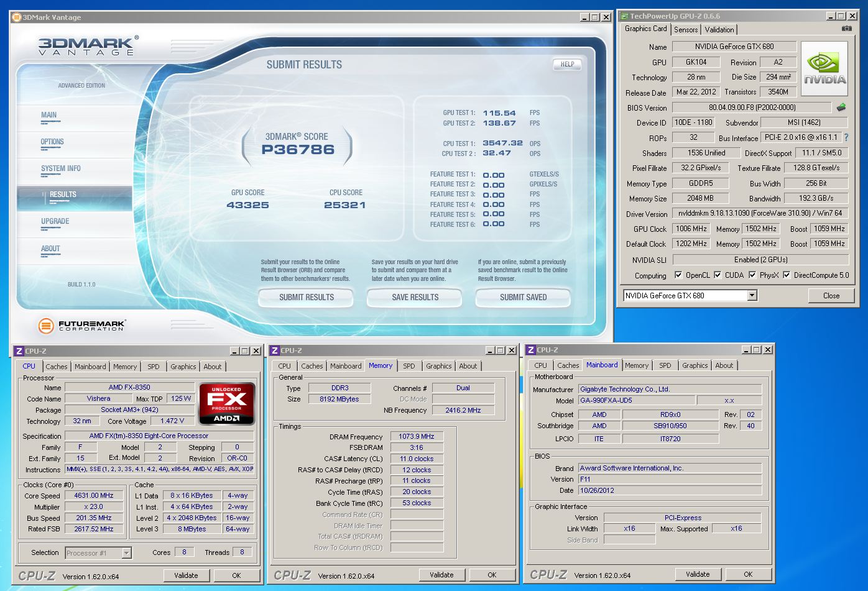Toggle the CUDA checkbox
868x591 pixels.
[x=718, y=275]
